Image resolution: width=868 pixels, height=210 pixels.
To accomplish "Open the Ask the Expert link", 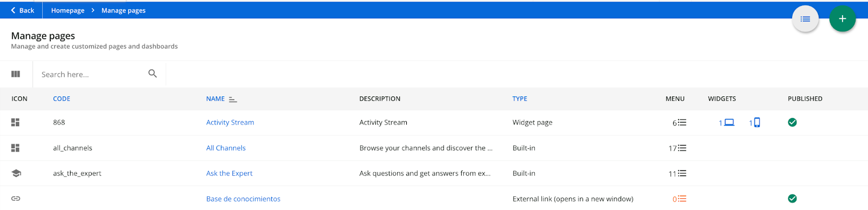I will coord(229,174).
